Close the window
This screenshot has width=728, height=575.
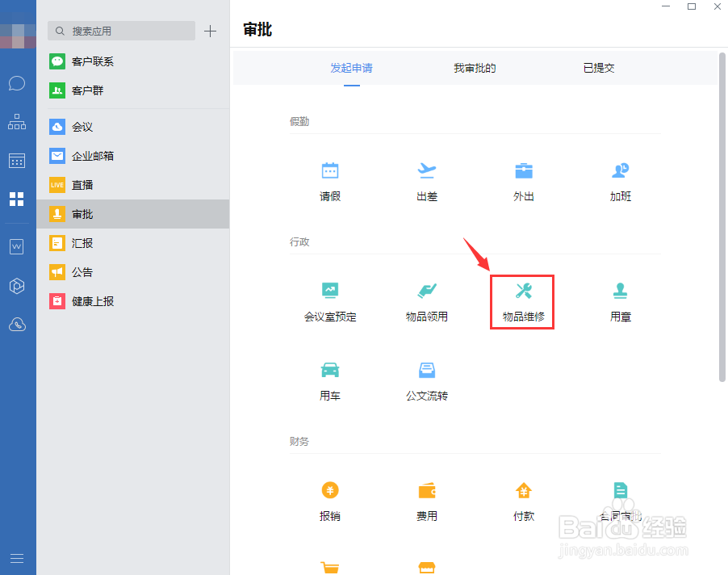(x=718, y=6)
